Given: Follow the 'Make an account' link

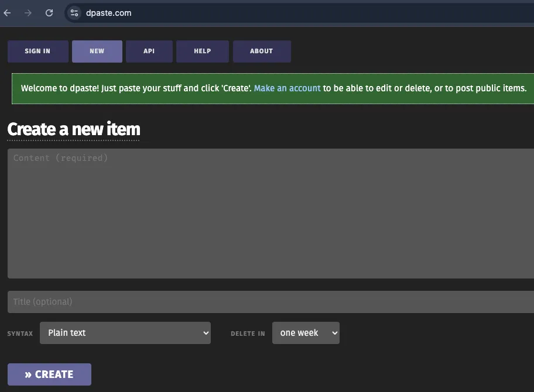Looking at the screenshot, I should [x=287, y=88].
